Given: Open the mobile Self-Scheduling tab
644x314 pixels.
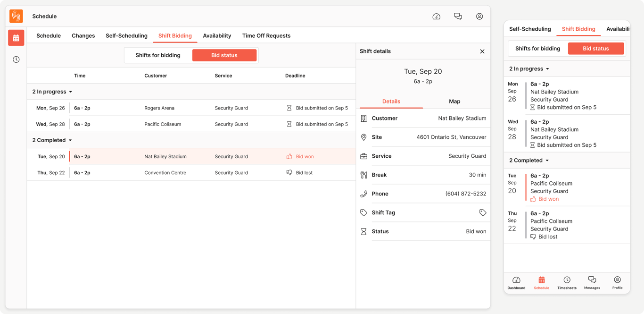Looking at the screenshot, I should tap(530, 29).
